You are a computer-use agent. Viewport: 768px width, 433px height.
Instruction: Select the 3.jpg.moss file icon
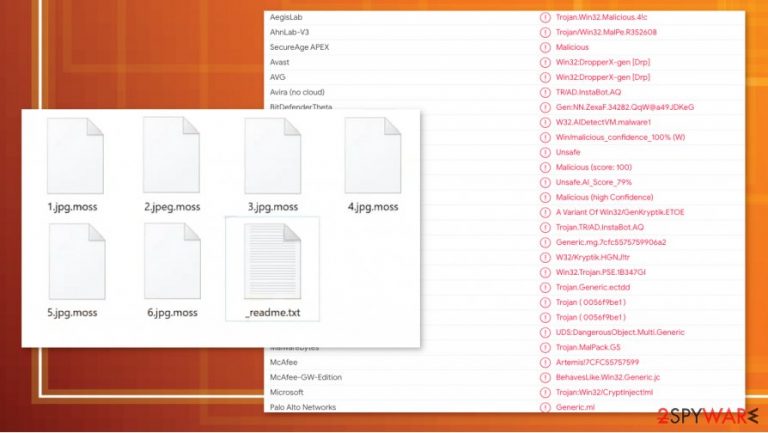coord(272,156)
